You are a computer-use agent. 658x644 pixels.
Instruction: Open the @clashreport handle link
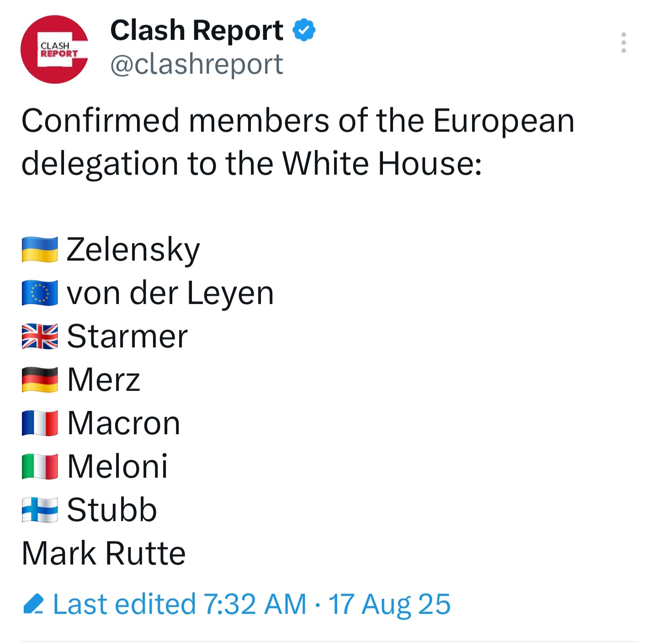pos(196,64)
